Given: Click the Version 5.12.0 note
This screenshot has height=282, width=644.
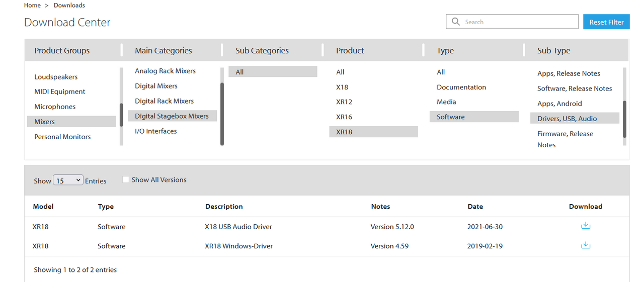Looking at the screenshot, I should (392, 227).
